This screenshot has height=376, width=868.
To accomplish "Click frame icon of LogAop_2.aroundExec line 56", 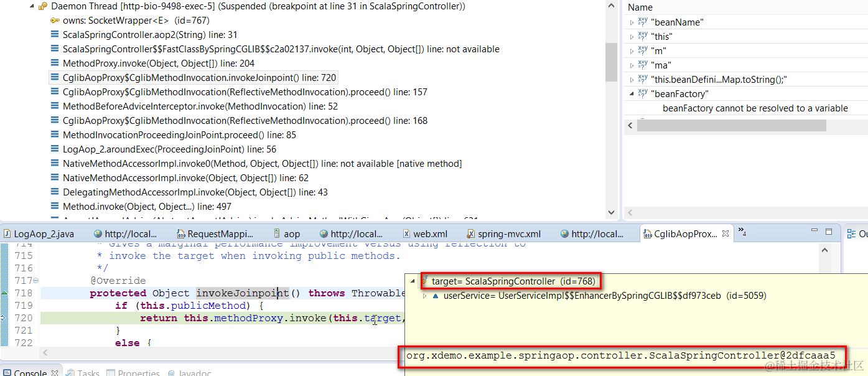I will pos(55,149).
